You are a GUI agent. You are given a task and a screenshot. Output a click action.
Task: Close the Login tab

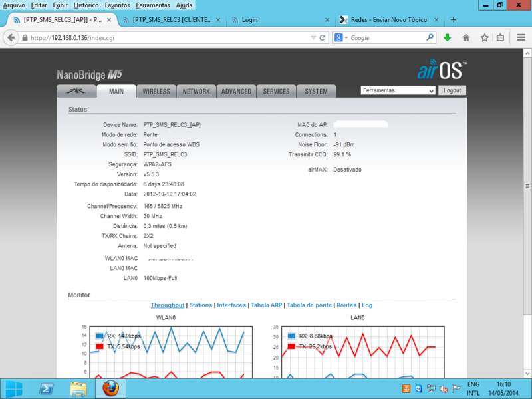point(327,20)
